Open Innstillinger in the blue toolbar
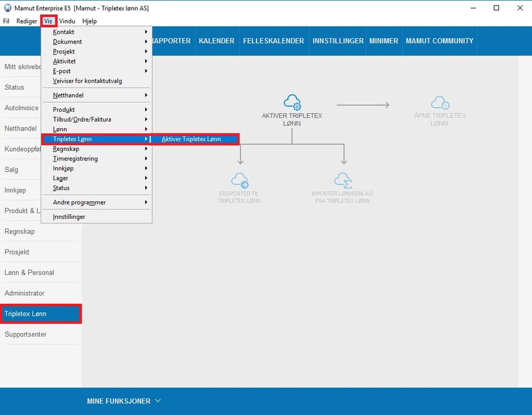The width and height of the screenshot is (532, 415). [x=337, y=41]
